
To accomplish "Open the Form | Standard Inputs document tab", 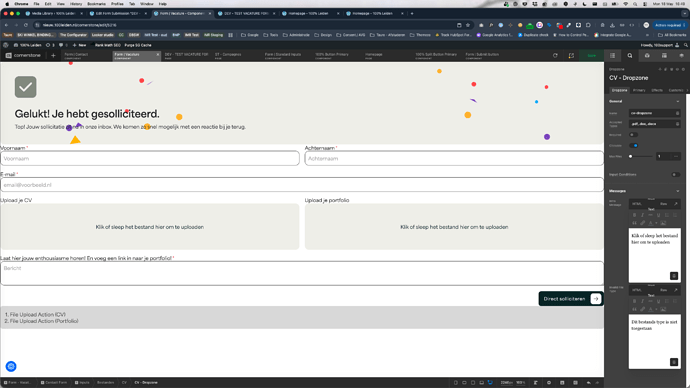I will click(x=287, y=55).
